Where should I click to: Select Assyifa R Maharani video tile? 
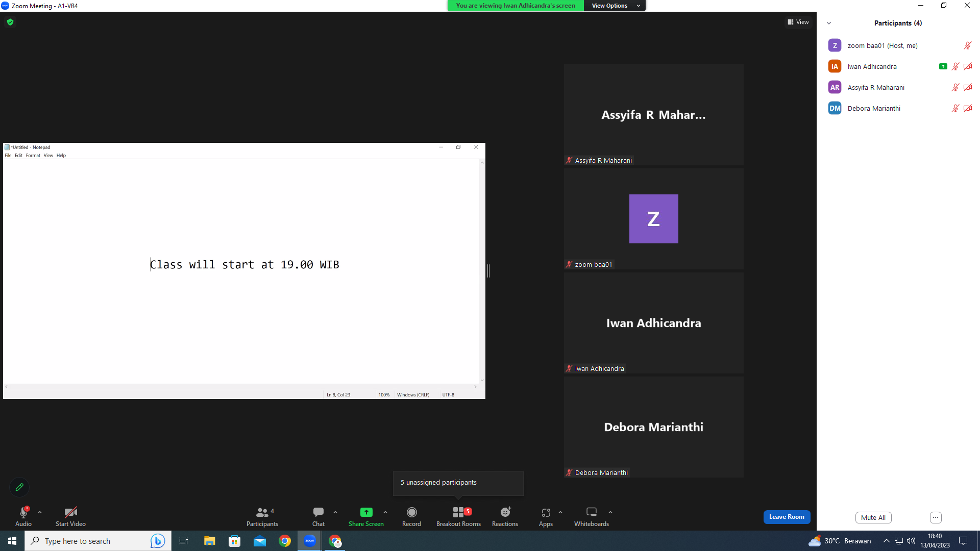653,115
